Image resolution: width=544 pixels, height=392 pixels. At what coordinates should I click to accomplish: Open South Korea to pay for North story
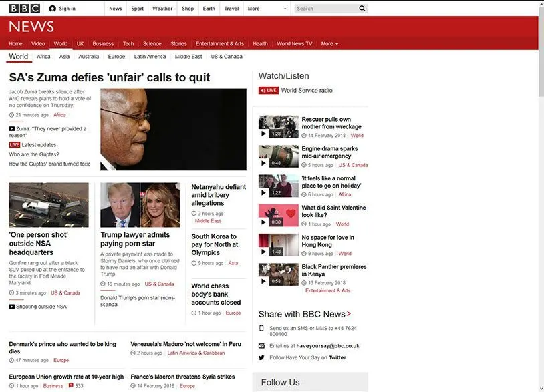coord(215,244)
